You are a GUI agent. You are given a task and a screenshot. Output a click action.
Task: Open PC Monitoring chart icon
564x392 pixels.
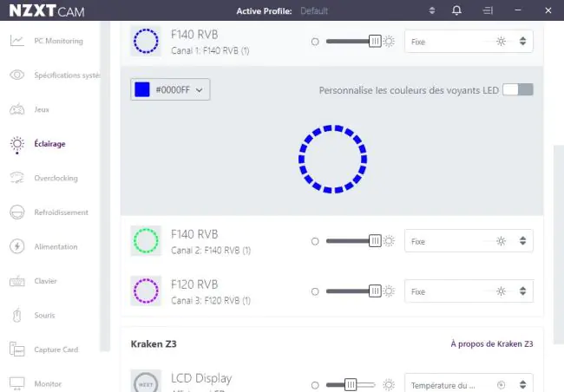[x=16, y=41]
